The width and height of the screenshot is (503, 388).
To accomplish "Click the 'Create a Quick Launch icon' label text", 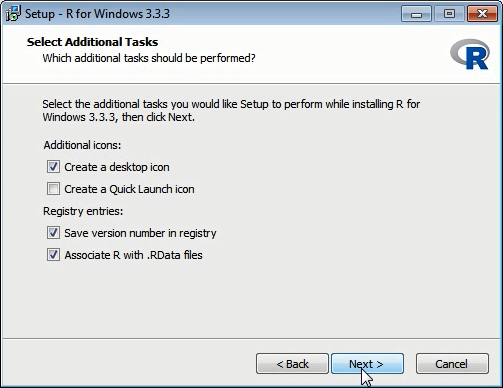I will tap(129, 189).
